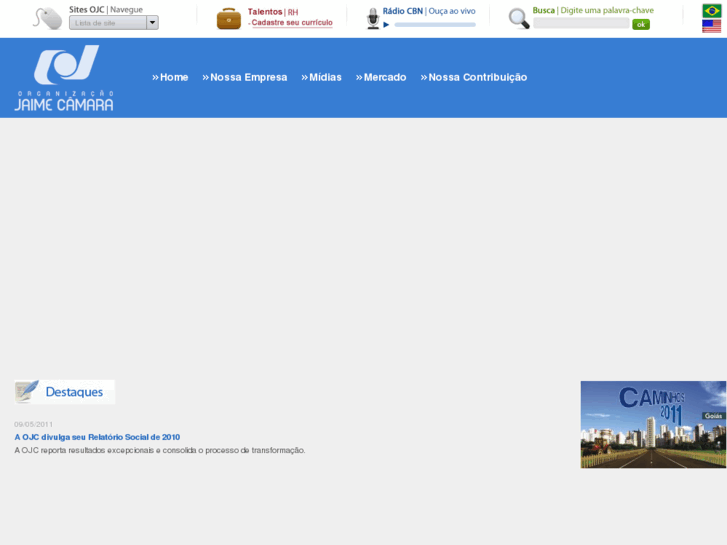Screen dimensions: 727x545
Task: Click the briefcase Talentos icon
Action: (229, 19)
